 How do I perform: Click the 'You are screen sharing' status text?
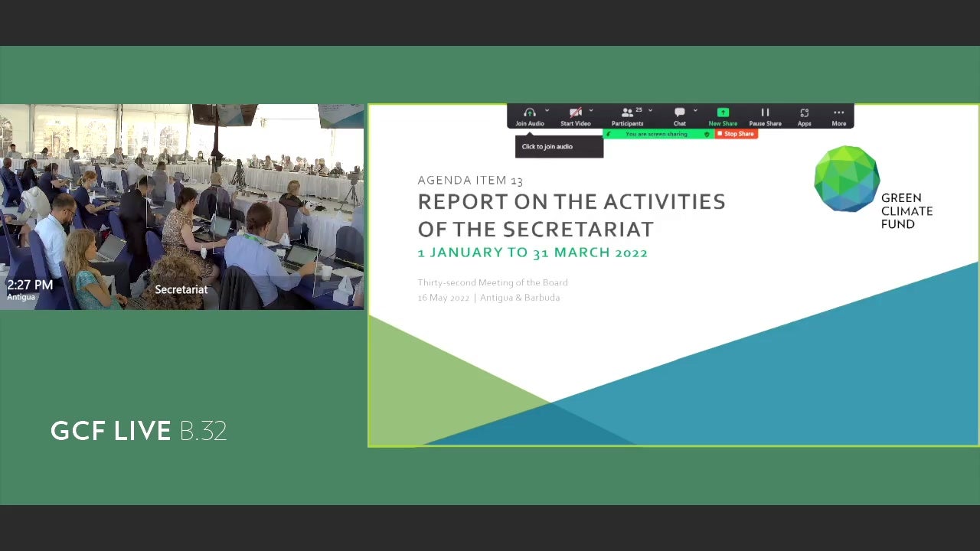tap(656, 134)
